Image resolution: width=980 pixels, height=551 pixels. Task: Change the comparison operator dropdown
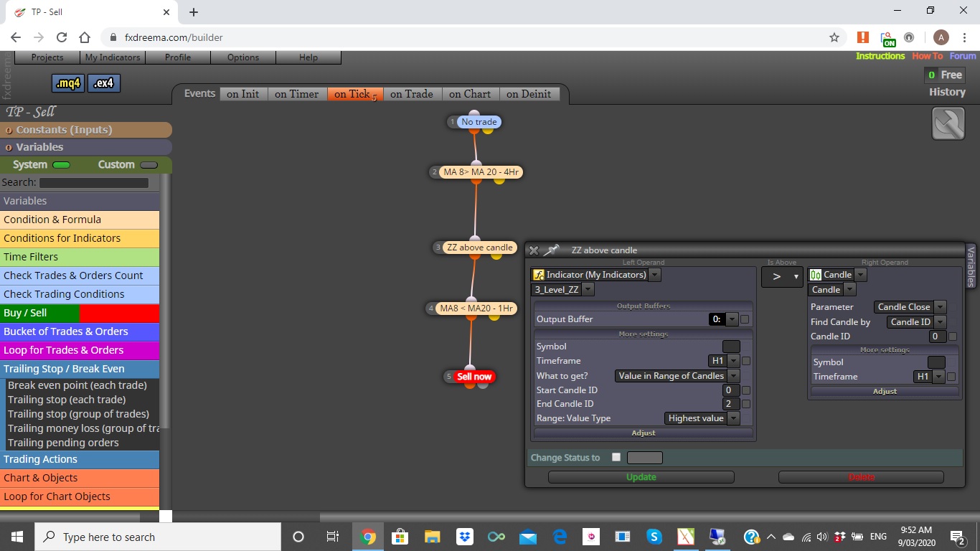(782, 277)
